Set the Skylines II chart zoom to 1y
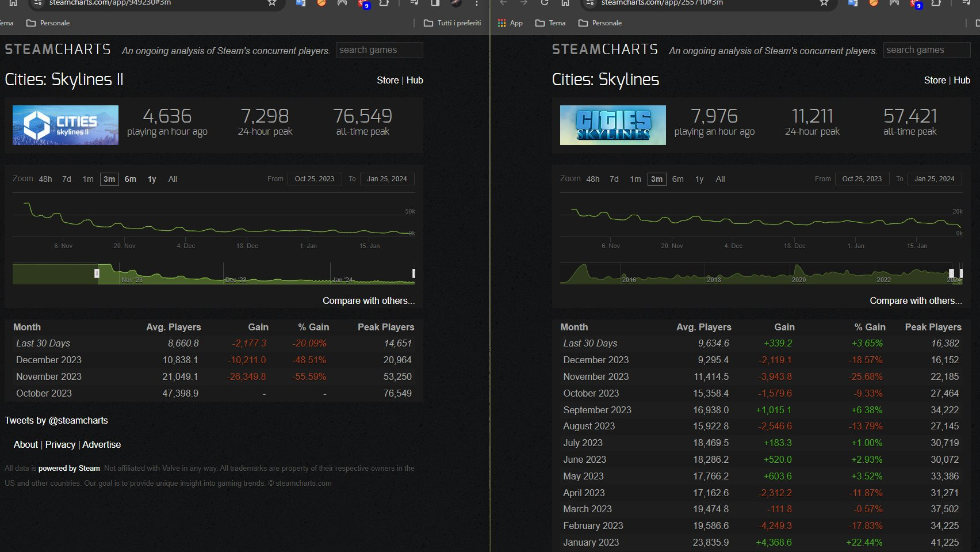The height and width of the screenshot is (552, 980). coord(152,179)
